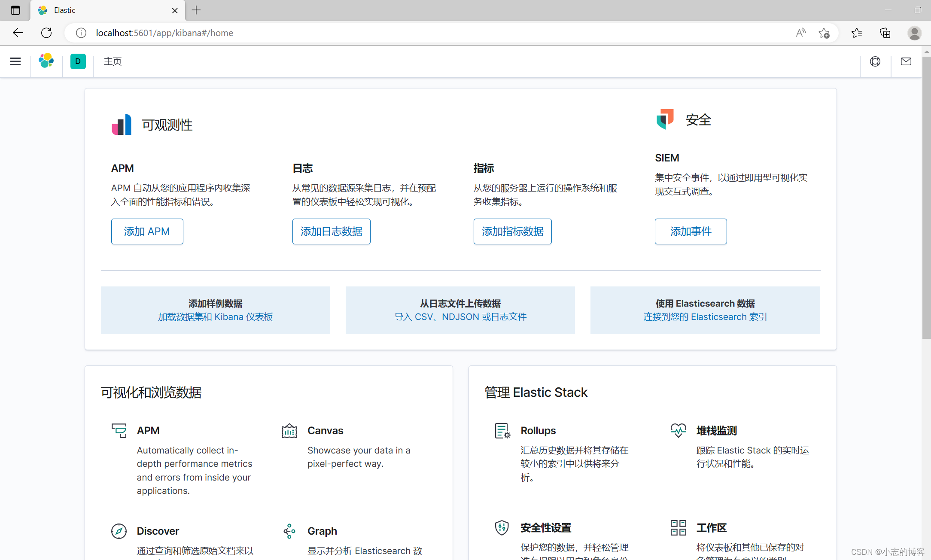Image resolution: width=931 pixels, height=560 pixels.
Task: Click the 主页 breadcrumb
Action: coord(113,61)
